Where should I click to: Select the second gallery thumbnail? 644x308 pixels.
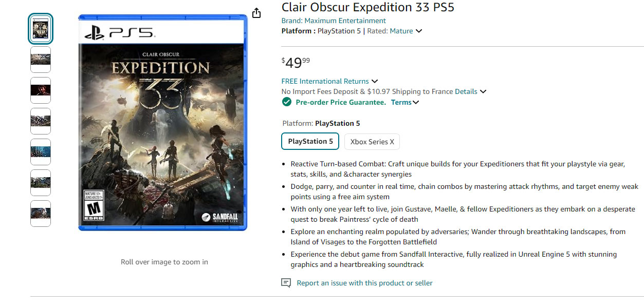pyautogui.click(x=41, y=60)
